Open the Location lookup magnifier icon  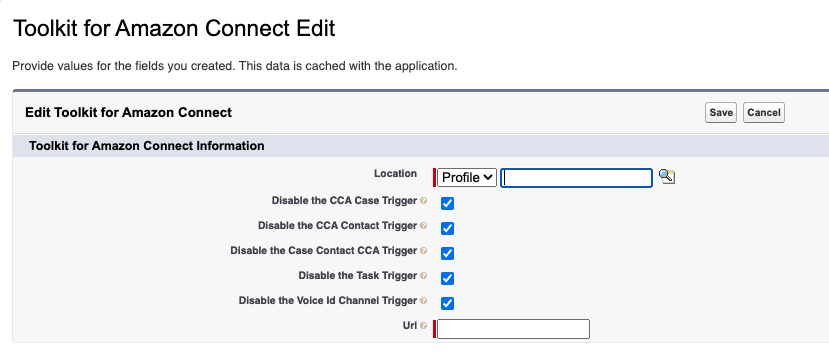click(667, 177)
